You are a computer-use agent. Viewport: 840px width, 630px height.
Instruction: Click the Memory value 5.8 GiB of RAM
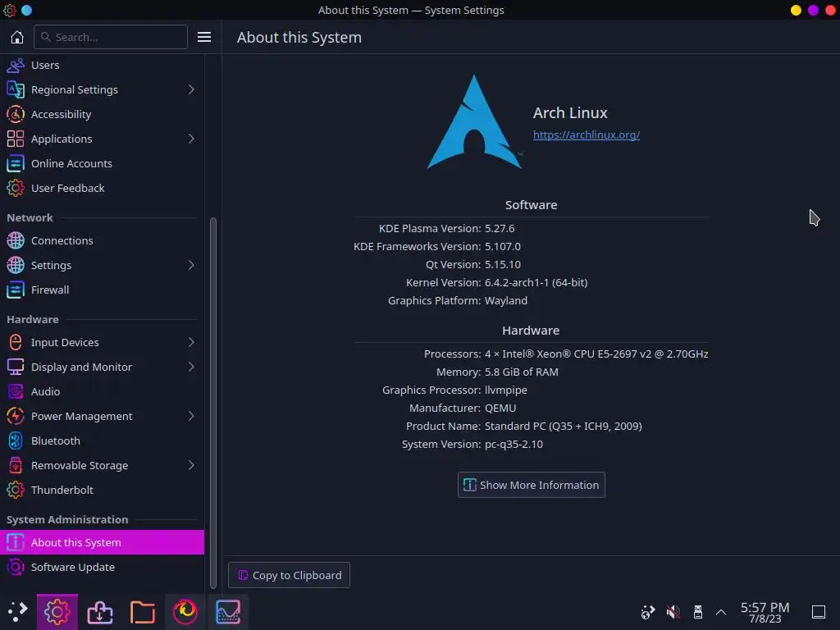(521, 372)
